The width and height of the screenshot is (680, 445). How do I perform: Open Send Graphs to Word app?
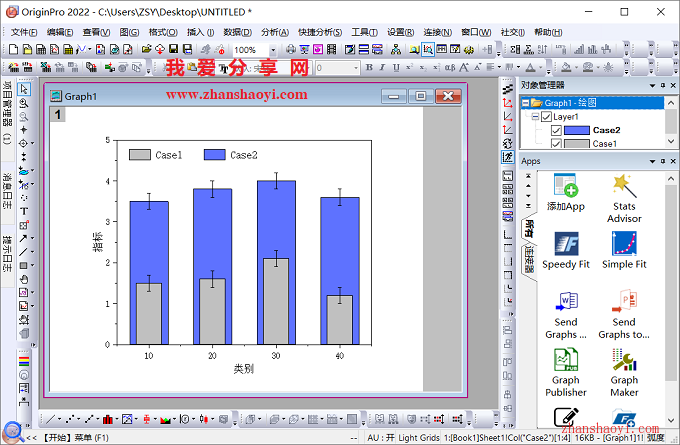click(x=566, y=315)
